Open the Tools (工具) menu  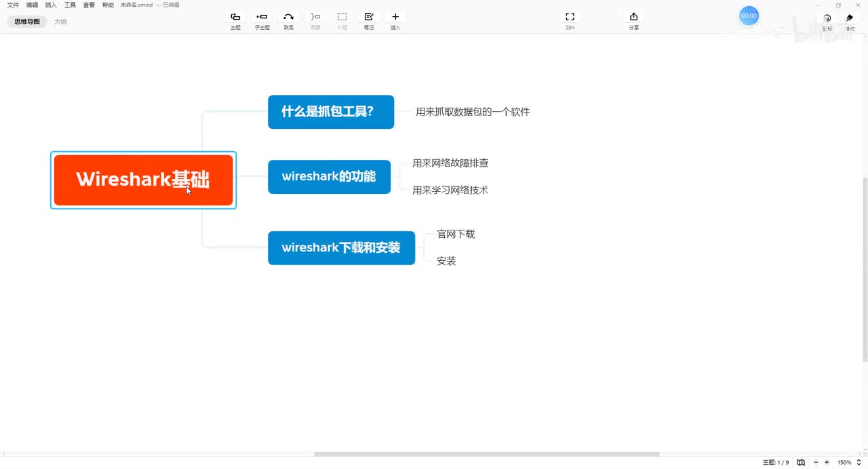tap(70, 5)
